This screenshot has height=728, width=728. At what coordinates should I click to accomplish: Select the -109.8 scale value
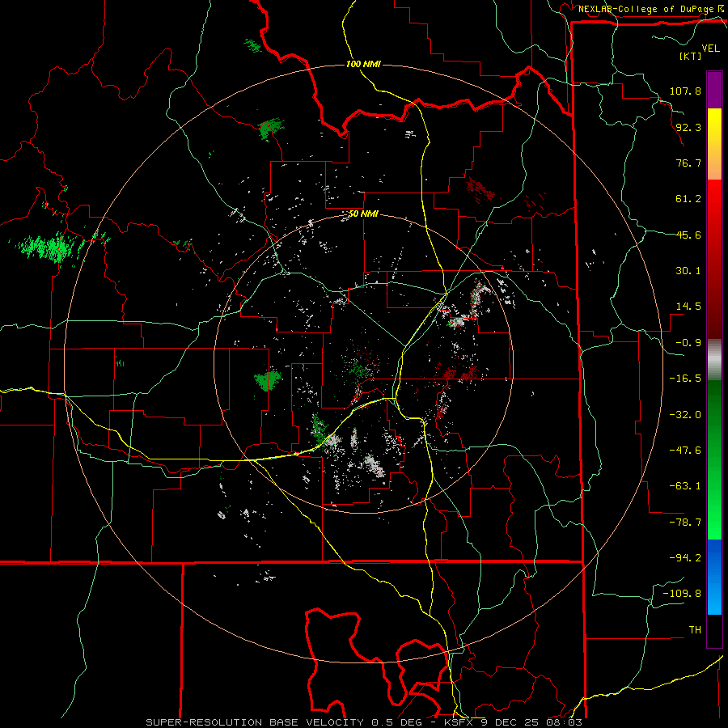tap(682, 594)
